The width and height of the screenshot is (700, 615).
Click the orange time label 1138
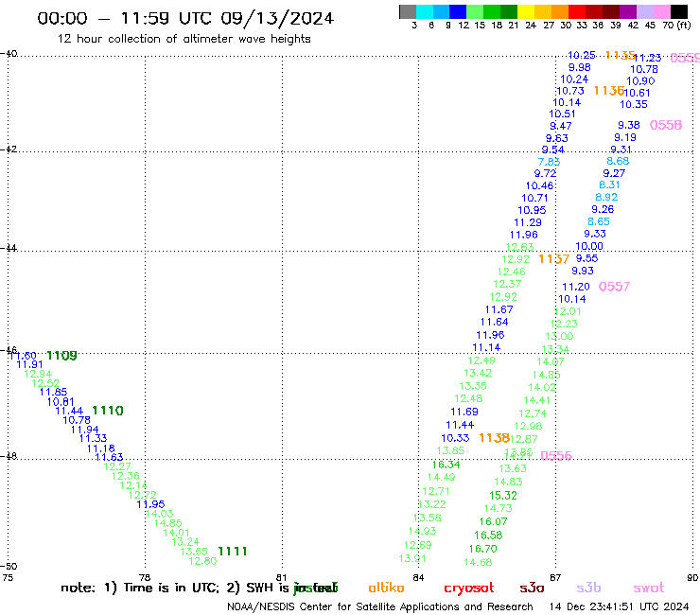point(494,438)
